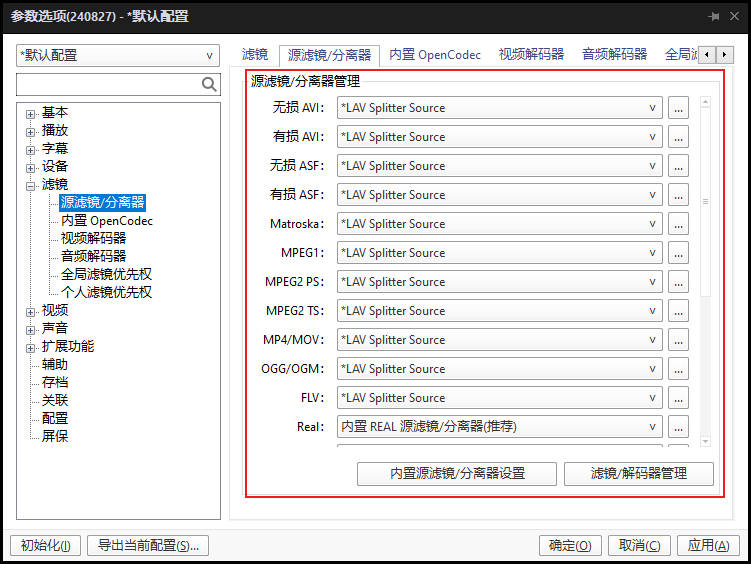Select 屏保 in the tree
Screen dimensions: 751x564
click(x=55, y=437)
